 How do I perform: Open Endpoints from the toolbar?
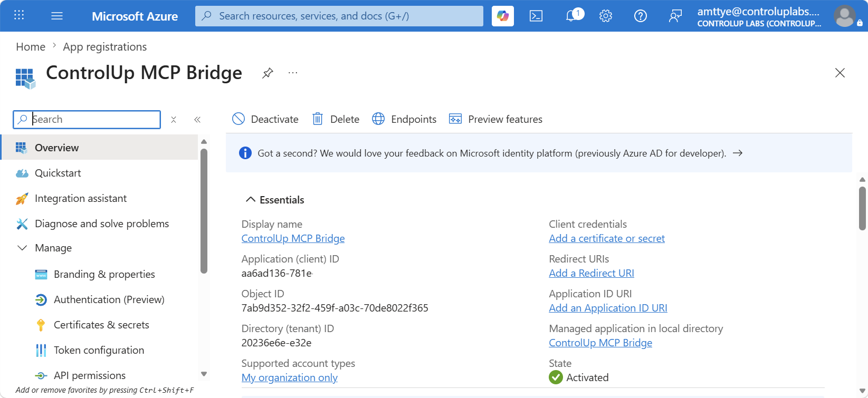tap(404, 119)
